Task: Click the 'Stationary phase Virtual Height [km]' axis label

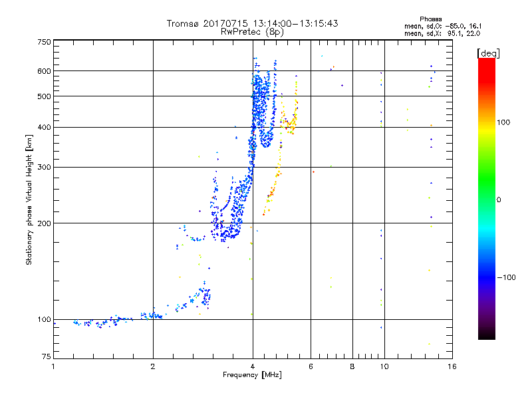Action: [x=29, y=199]
